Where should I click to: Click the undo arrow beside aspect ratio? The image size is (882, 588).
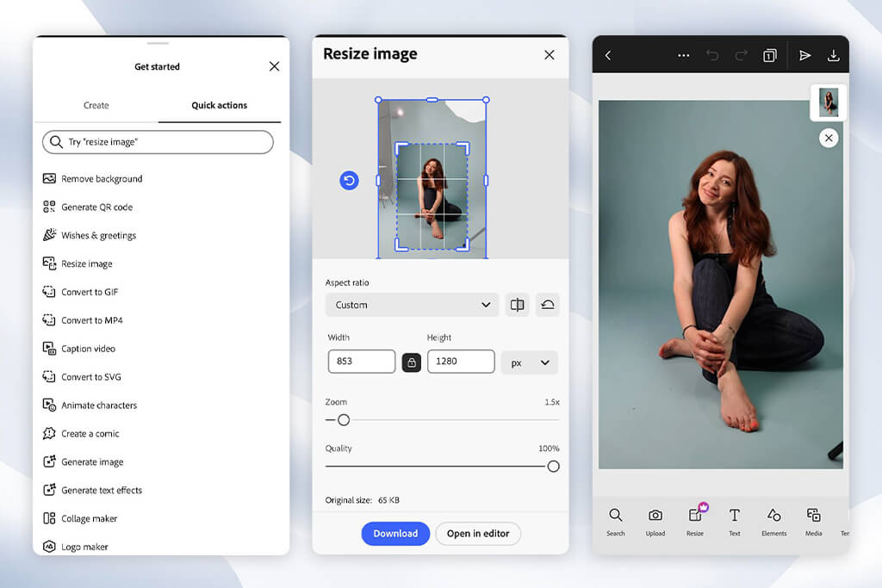pyautogui.click(x=547, y=305)
